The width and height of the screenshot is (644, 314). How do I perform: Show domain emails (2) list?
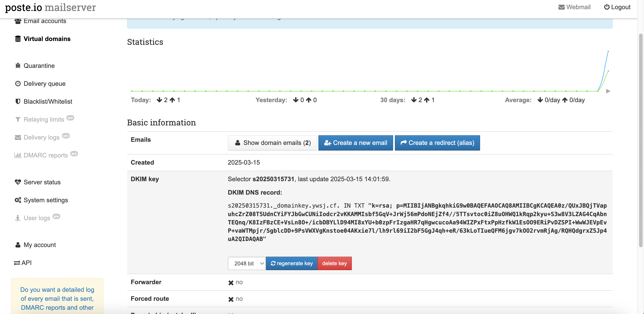pyautogui.click(x=272, y=143)
